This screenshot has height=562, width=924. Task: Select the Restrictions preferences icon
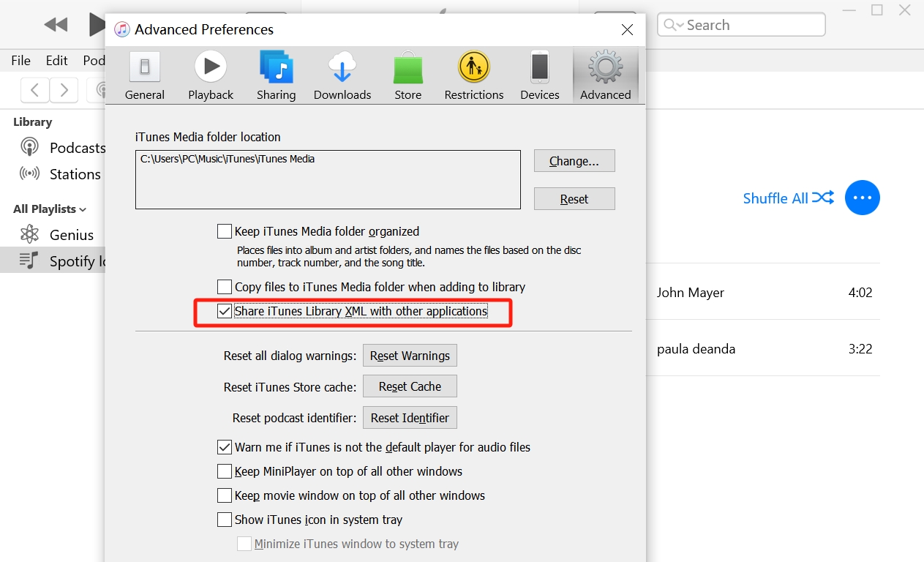tap(474, 75)
